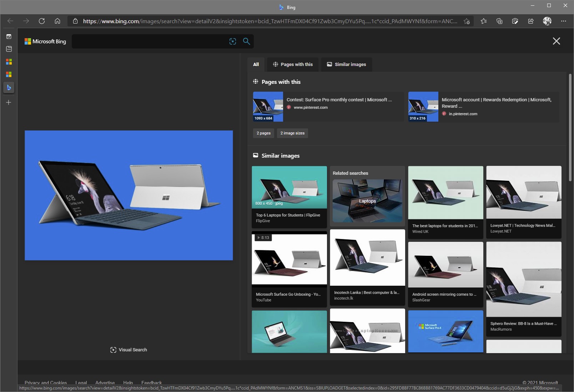Open Favorites star list icon in toolbar

tap(484, 21)
